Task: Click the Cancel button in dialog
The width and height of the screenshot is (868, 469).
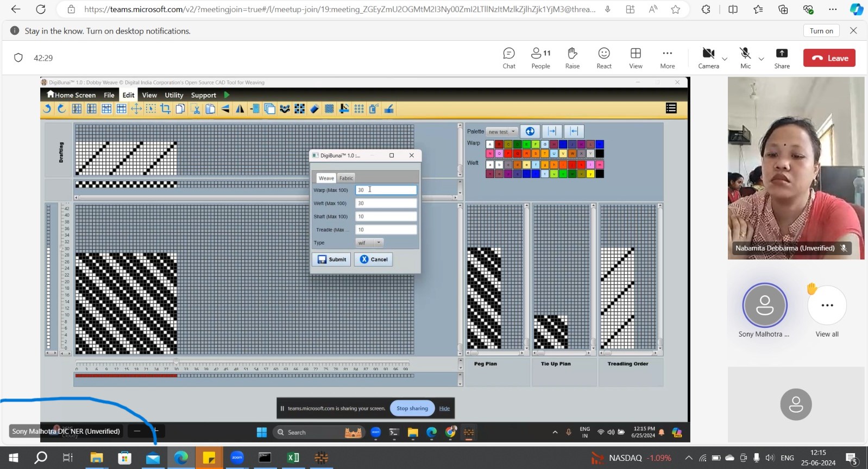Action: (x=373, y=259)
